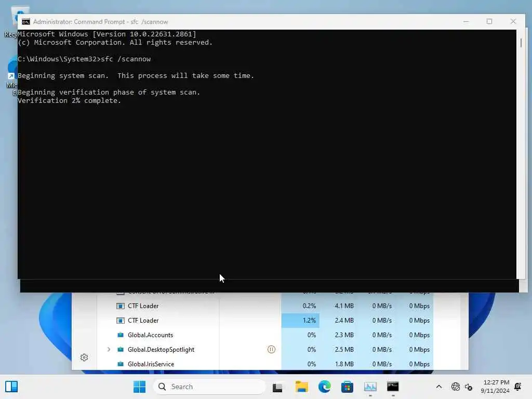The height and width of the screenshot is (399, 532).
Task: Close the Command Prompt window
Action: coord(513,22)
